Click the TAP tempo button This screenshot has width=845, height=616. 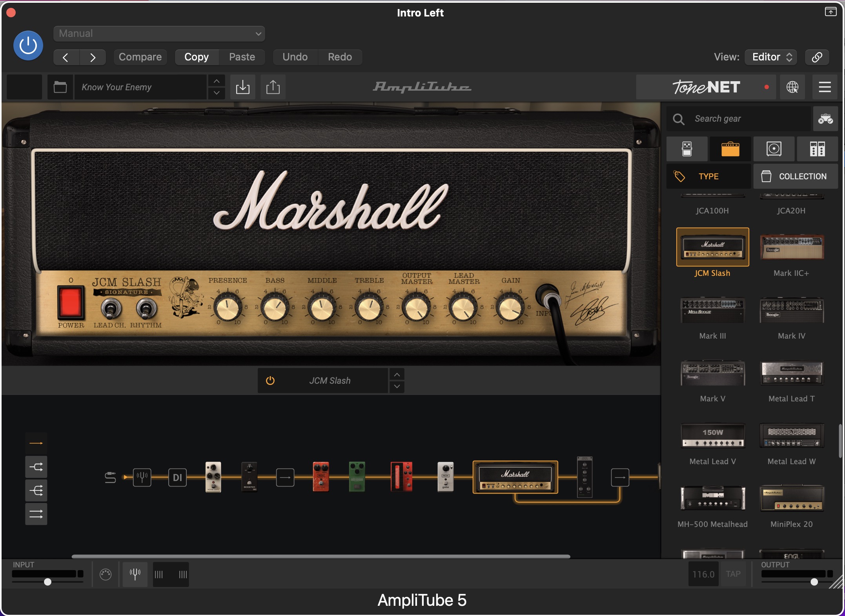[733, 574]
